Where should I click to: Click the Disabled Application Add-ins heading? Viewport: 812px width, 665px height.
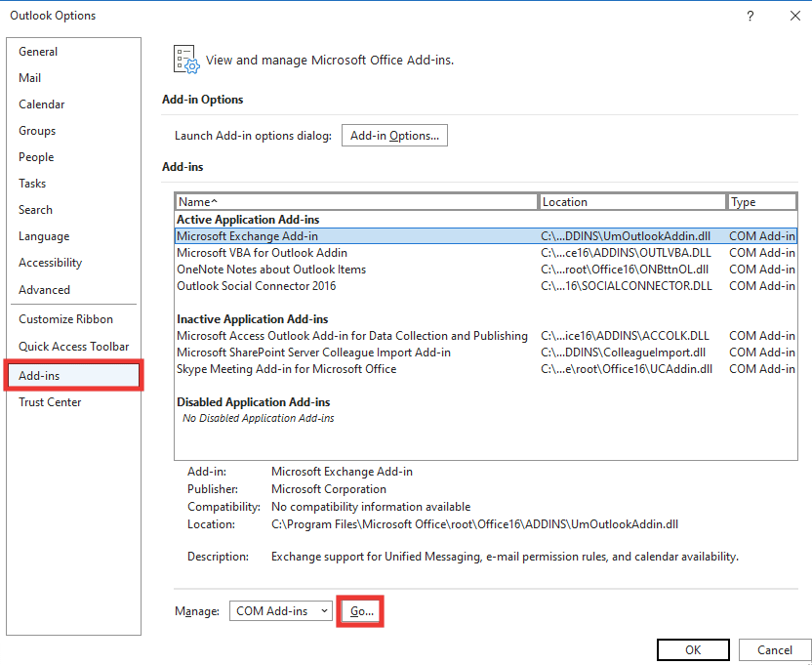pyautogui.click(x=253, y=401)
